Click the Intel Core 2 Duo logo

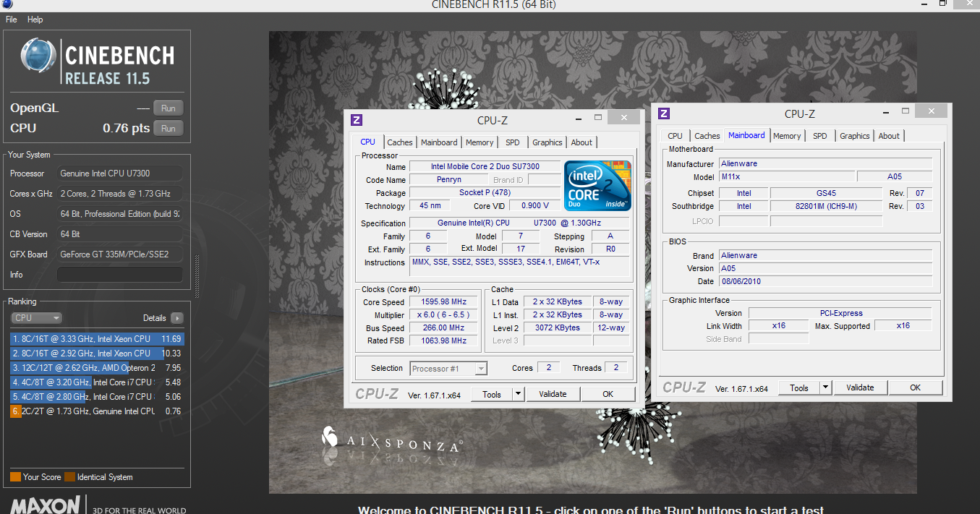[597, 186]
